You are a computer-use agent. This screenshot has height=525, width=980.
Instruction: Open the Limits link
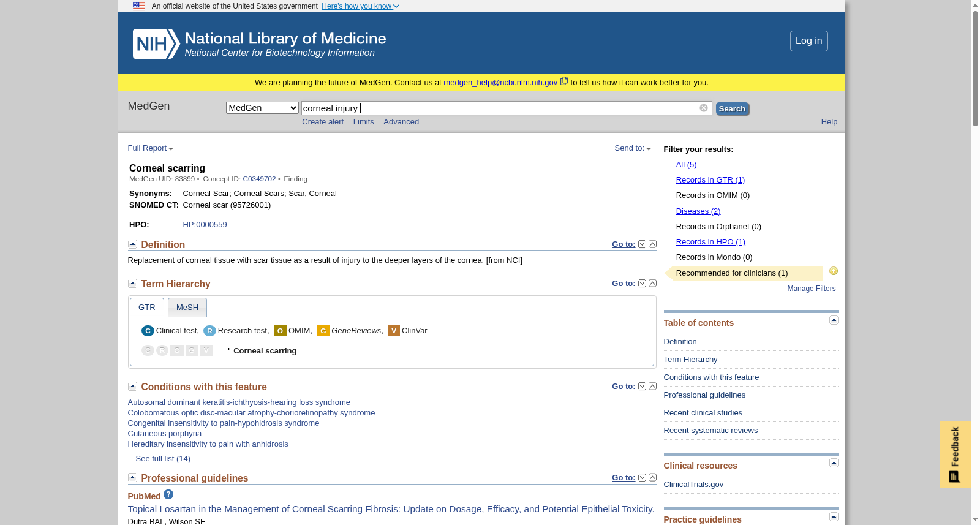(x=363, y=122)
